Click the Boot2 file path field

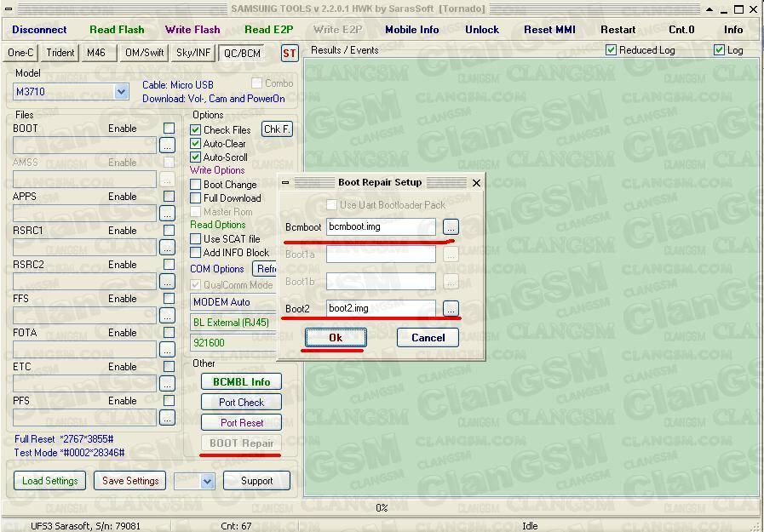381,308
